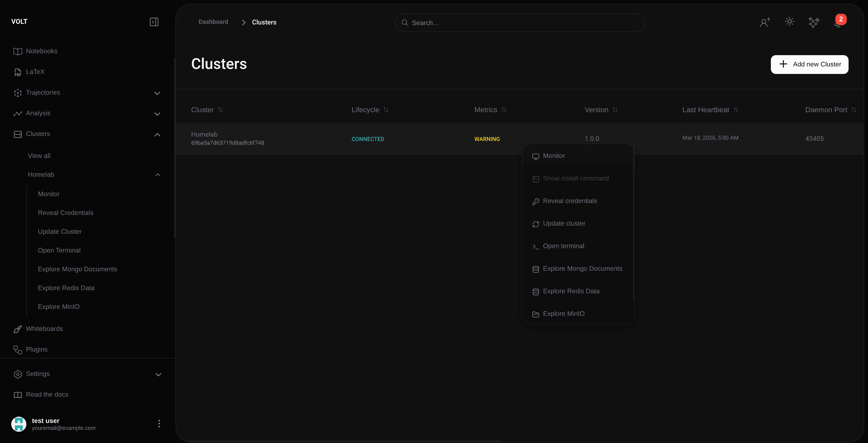Expand the Analysis section
The height and width of the screenshot is (443, 868).
157,114
